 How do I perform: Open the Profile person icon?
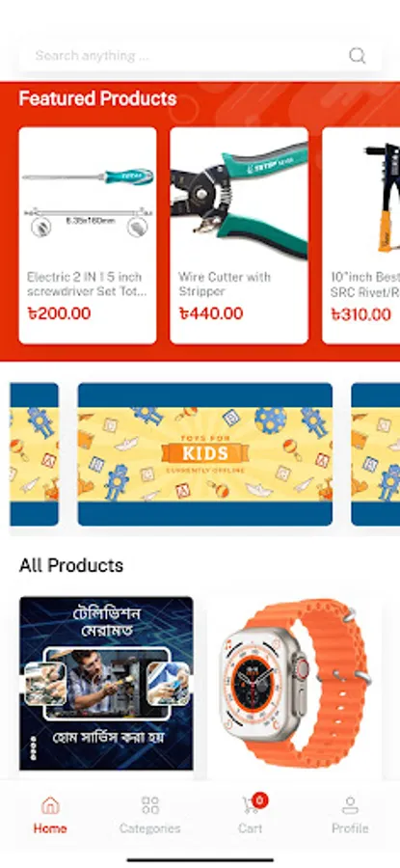350,805
